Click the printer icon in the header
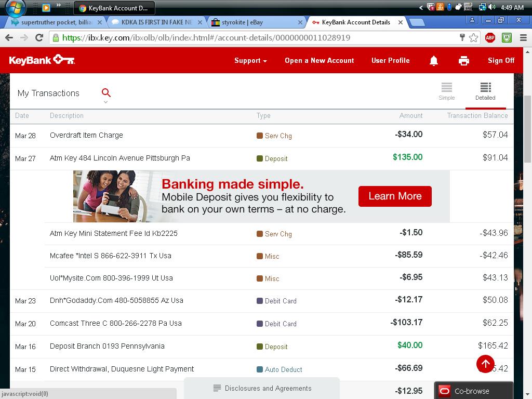The width and height of the screenshot is (532, 399). 463,61
